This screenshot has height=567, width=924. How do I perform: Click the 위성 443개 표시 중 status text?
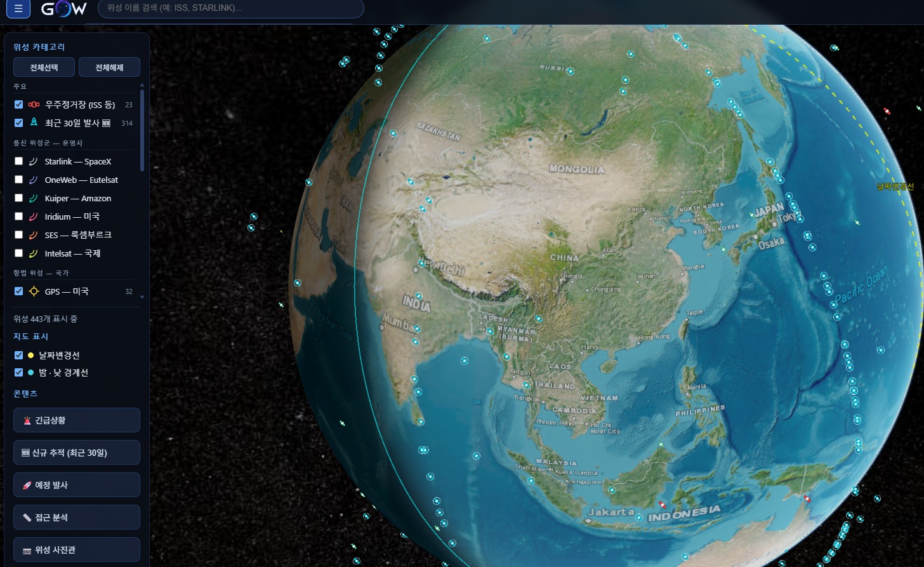46,319
